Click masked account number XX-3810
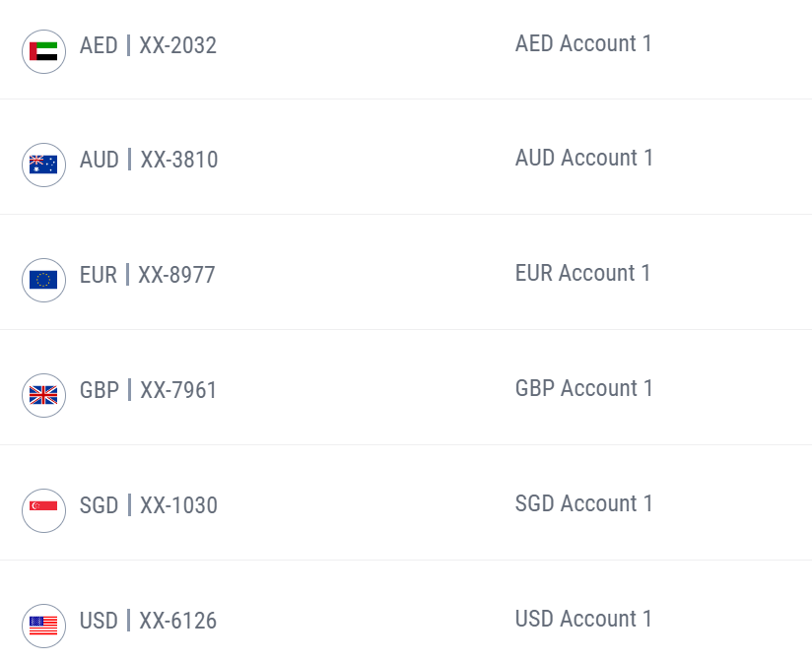This screenshot has width=812, height=662. (179, 160)
